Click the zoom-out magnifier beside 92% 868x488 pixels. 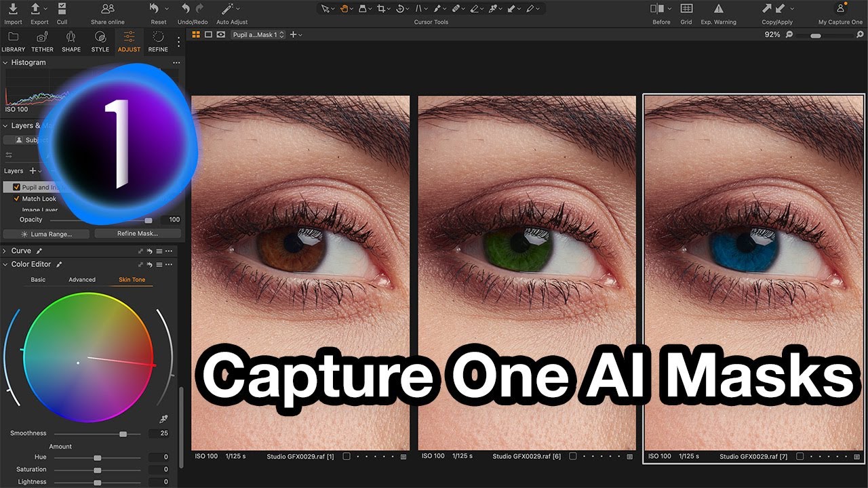789,35
